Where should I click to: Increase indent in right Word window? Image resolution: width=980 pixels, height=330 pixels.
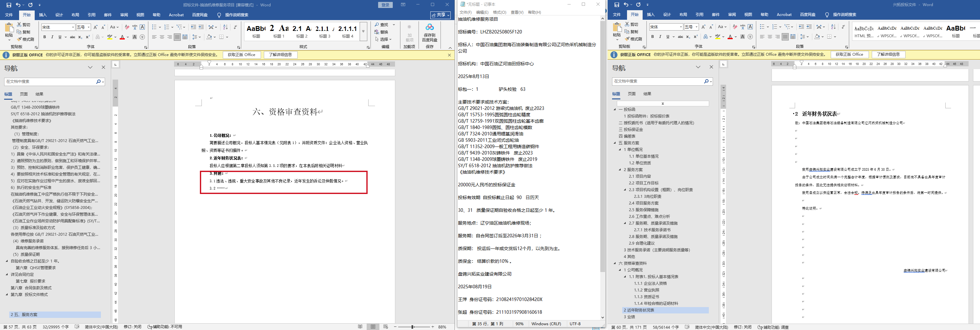pyautogui.click(x=809, y=27)
